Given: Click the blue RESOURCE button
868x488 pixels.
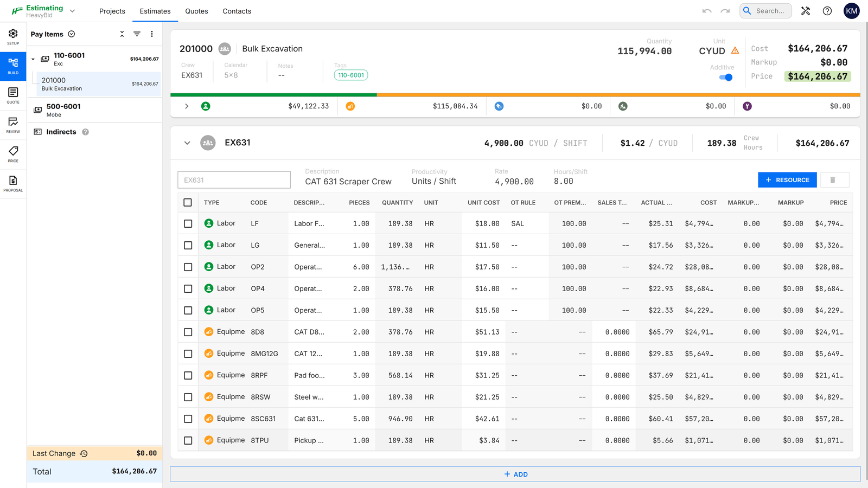Looking at the screenshot, I should click(787, 179).
